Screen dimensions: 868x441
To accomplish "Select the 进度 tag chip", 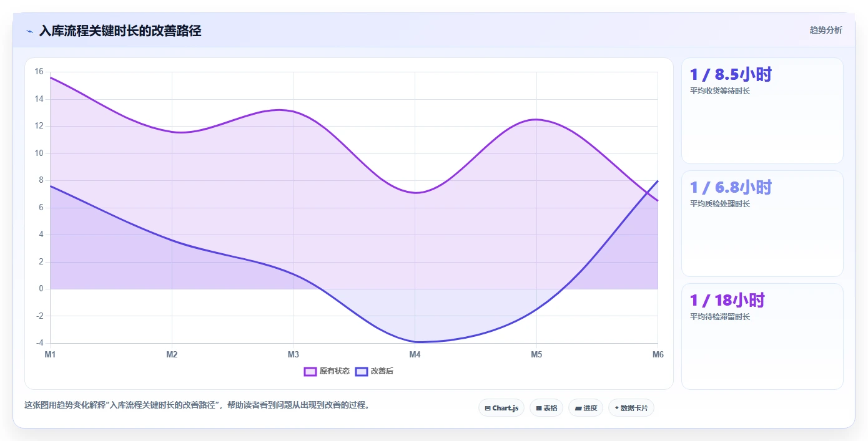I will pos(586,408).
